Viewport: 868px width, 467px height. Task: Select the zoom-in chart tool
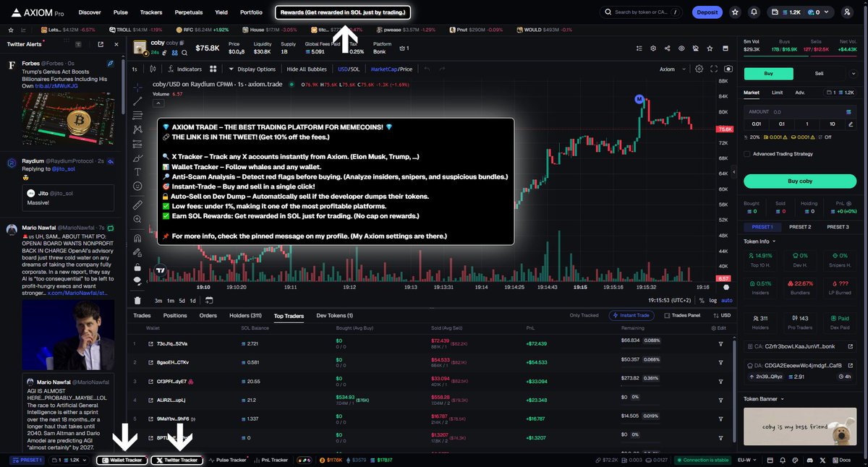coord(137,220)
